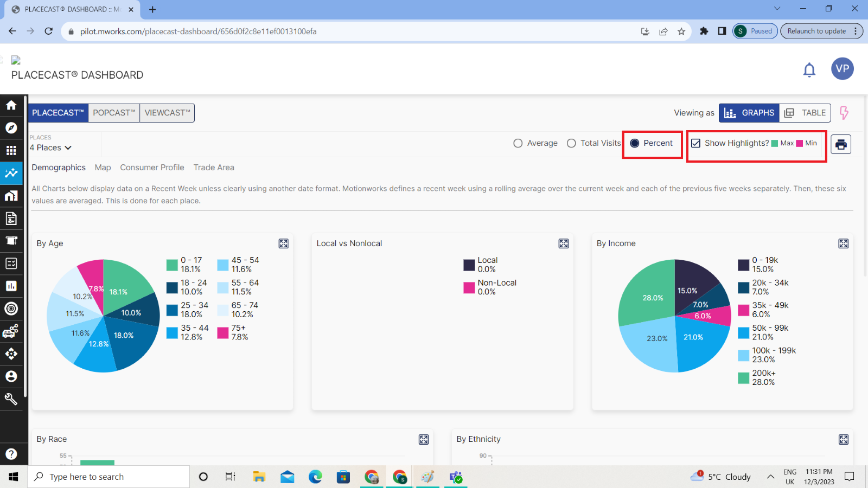The image size is (868, 488).
Task: Open the help question mark icon
Action: [11, 454]
